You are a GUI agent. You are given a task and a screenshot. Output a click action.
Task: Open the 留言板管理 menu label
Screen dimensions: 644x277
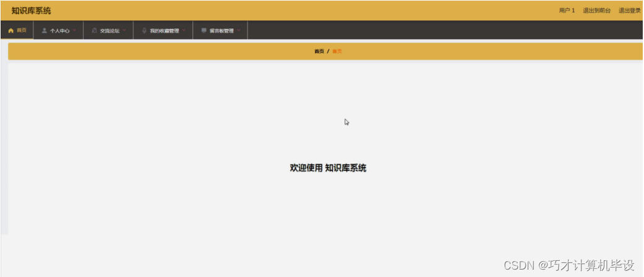221,31
